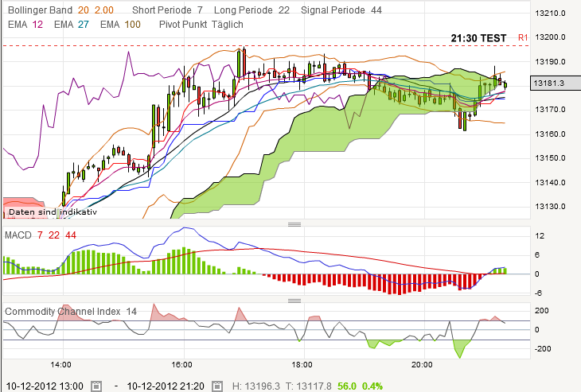Click the R1 pivot level marker
The height and width of the screenshot is (392, 581).
pyautogui.click(x=523, y=37)
